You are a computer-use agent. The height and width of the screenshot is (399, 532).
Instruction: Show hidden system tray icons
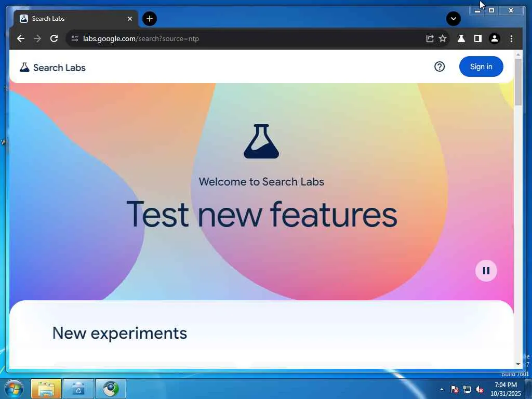coord(442,389)
